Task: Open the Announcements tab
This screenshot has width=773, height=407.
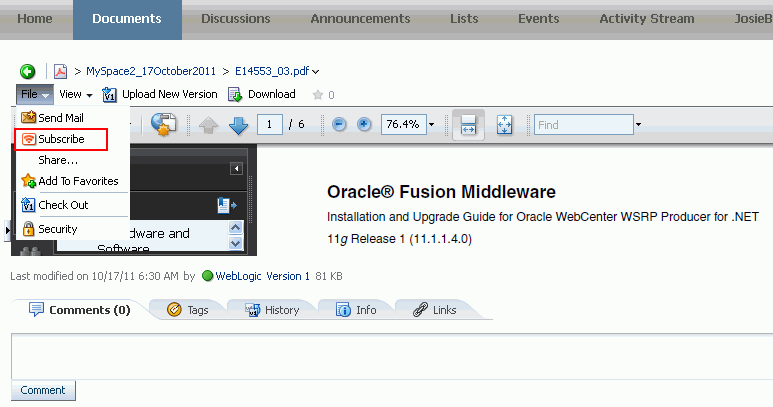Action: (x=360, y=19)
